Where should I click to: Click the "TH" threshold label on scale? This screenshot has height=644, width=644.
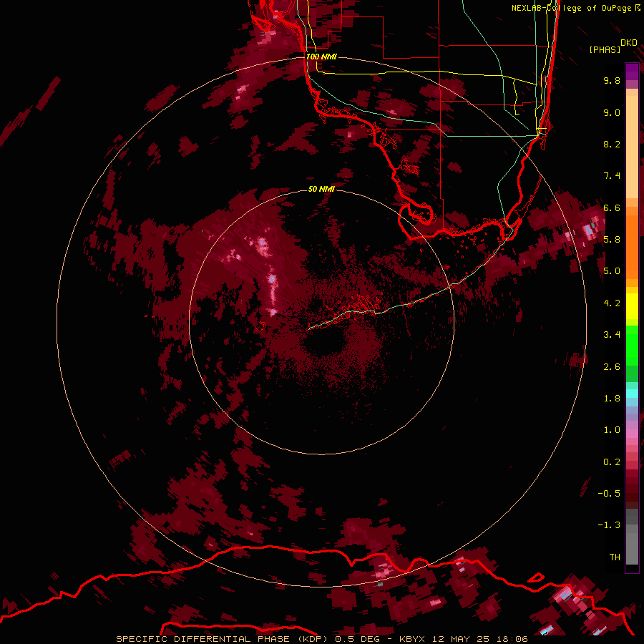tap(615, 557)
